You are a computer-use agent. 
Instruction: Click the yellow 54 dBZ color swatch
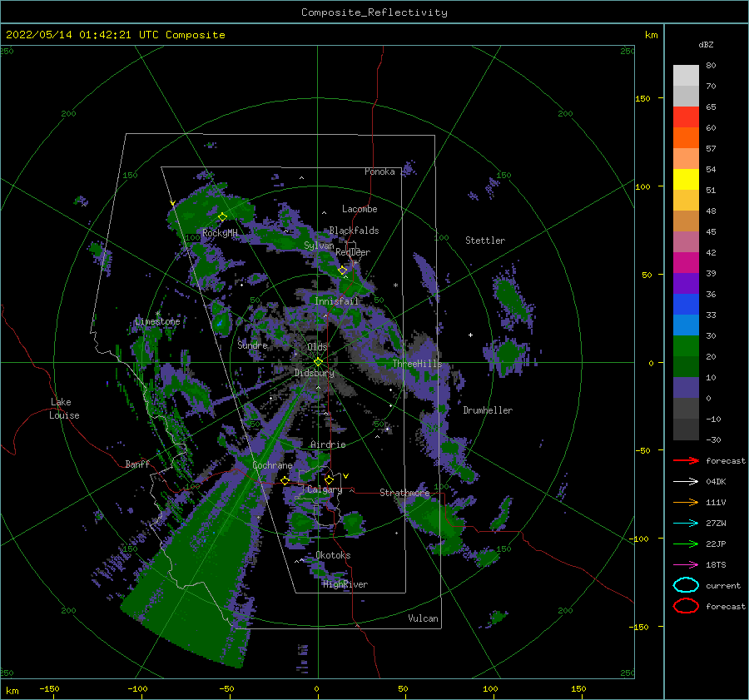(686, 179)
